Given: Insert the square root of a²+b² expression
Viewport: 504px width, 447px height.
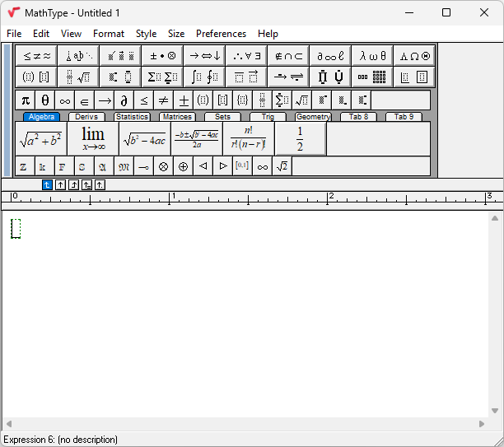Looking at the screenshot, I should 41,139.
